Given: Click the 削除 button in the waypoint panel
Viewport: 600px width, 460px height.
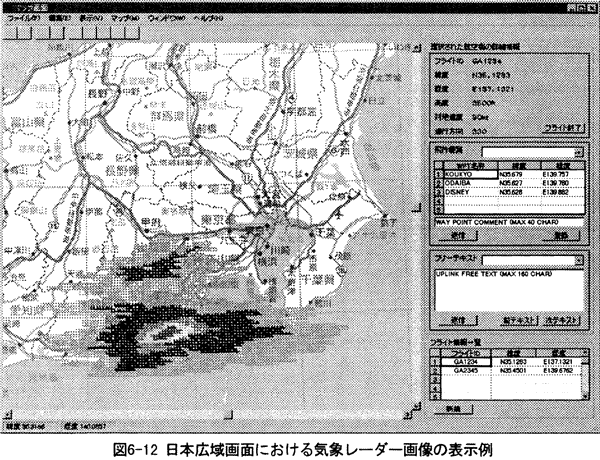Looking at the screenshot, I should pos(561,235).
